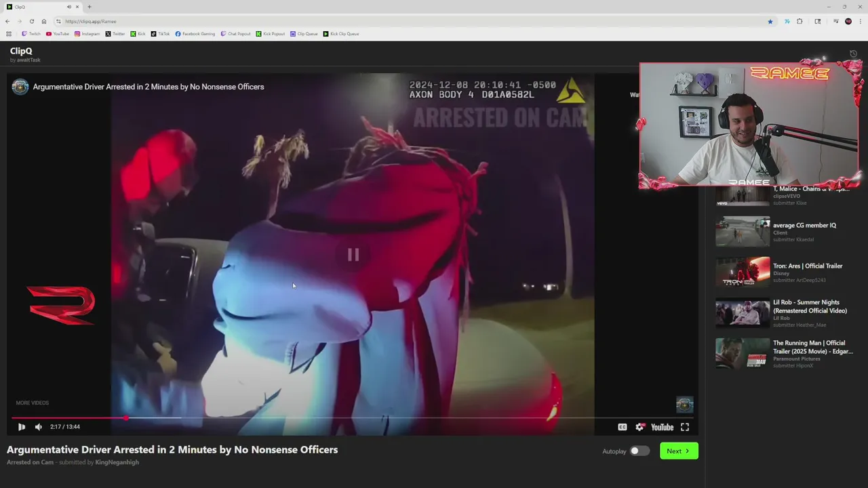The width and height of the screenshot is (868, 488).
Task: Toggle the Autoplay switch
Action: (x=639, y=451)
